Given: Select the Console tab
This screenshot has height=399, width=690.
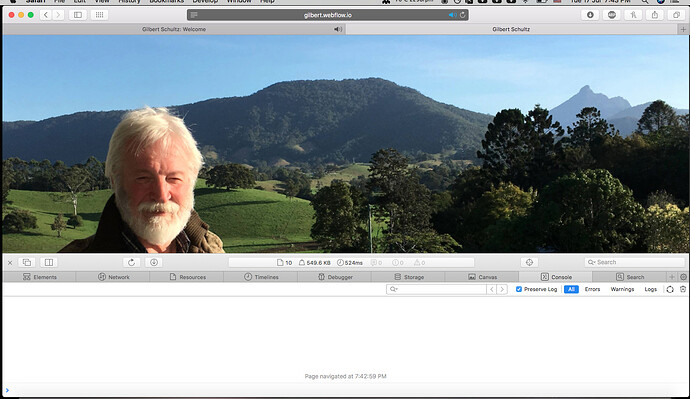Looking at the screenshot, I should [x=556, y=277].
